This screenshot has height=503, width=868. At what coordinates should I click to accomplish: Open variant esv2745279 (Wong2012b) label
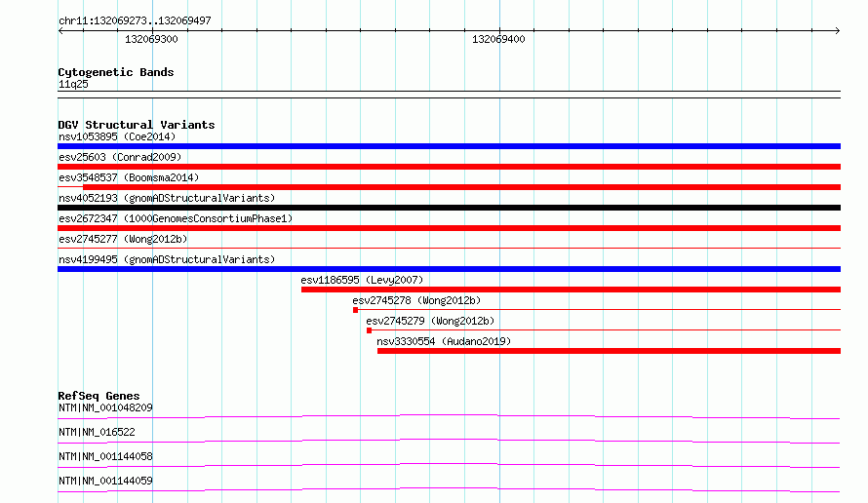tap(430, 321)
